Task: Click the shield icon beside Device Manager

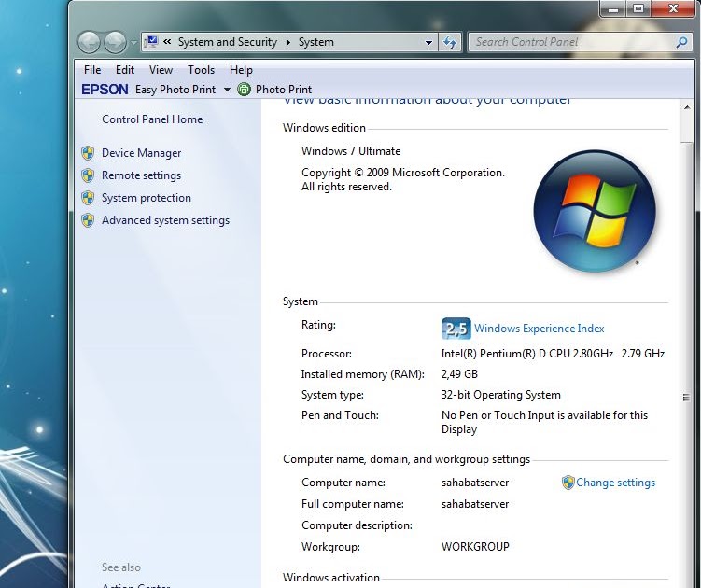Action: 88,153
